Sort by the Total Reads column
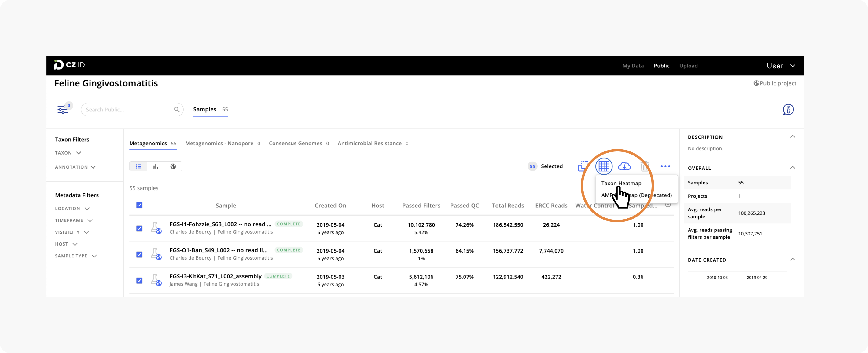Viewport: 868px width, 353px height. [508, 206]
